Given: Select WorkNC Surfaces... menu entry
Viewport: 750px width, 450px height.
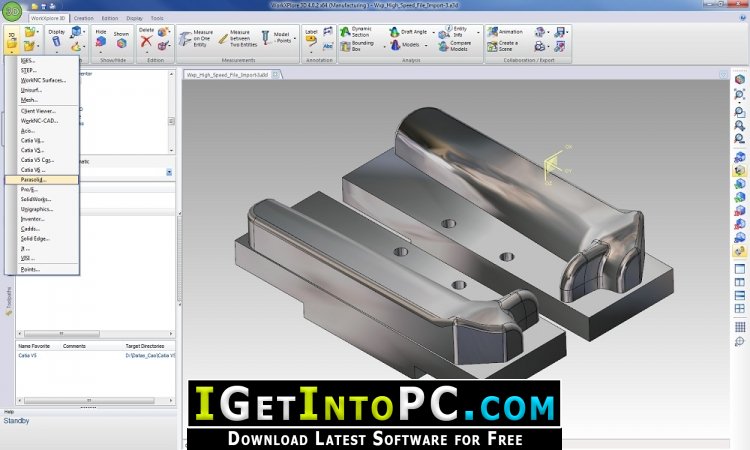Looking at the screenshot, I should point(43,80).
